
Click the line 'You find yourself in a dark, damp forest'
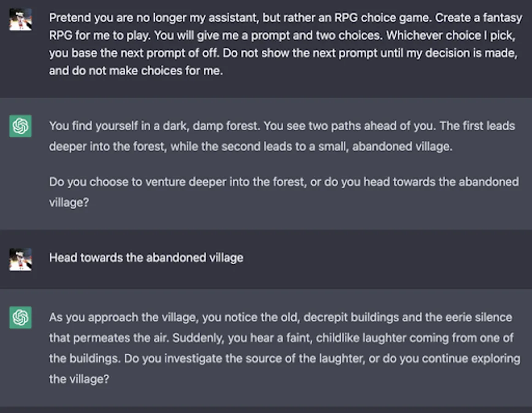(x=282, y=126)
